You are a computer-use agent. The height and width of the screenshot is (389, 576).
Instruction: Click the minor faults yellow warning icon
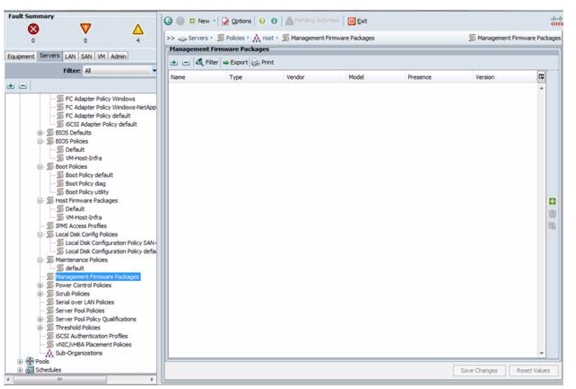(x=138, y=29)
